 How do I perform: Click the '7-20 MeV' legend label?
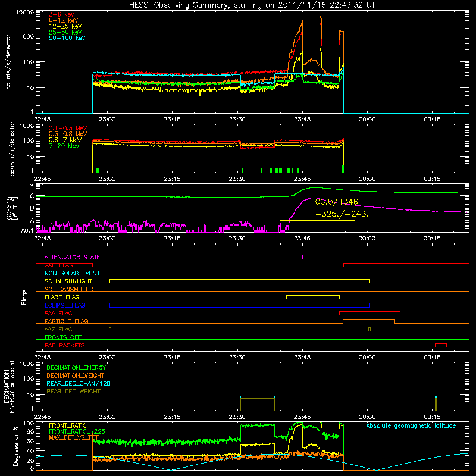pyautogui.click(x=64, y=146)
